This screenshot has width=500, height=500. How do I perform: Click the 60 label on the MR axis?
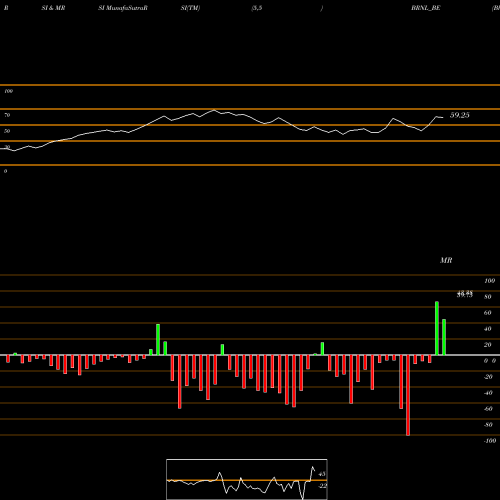[487, 313]
